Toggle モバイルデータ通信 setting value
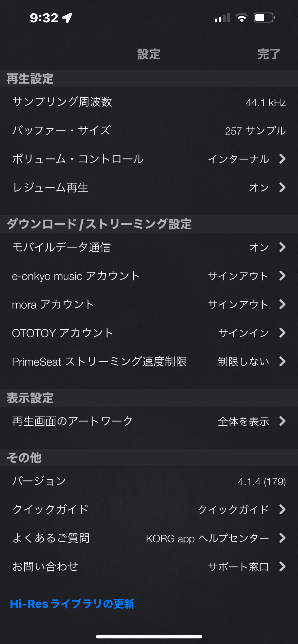298x644 pixels. 259,247
